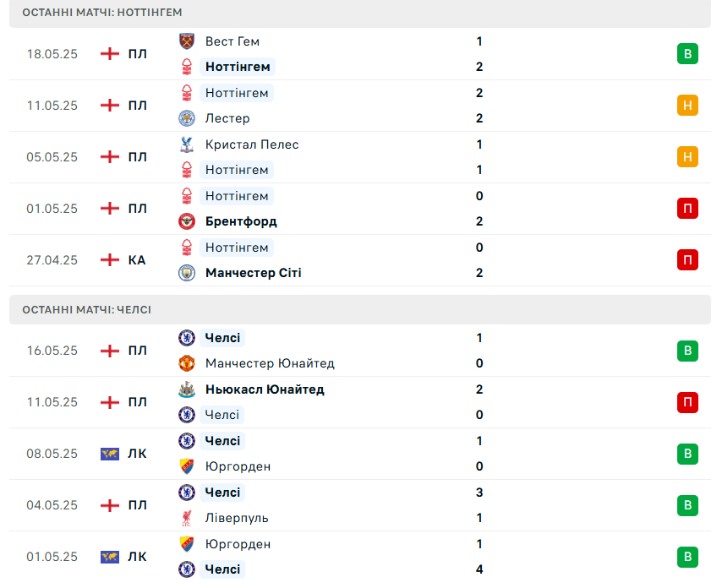Open team link Ньюкасл Юнайтед
The width and height of the screenshot is (722, 588).
tap(265, 389)
